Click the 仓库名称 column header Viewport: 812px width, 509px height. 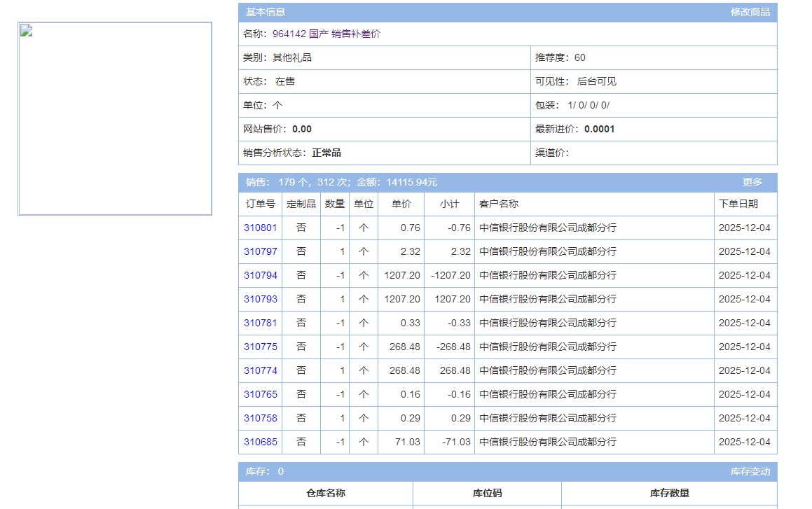coord(326,493)
